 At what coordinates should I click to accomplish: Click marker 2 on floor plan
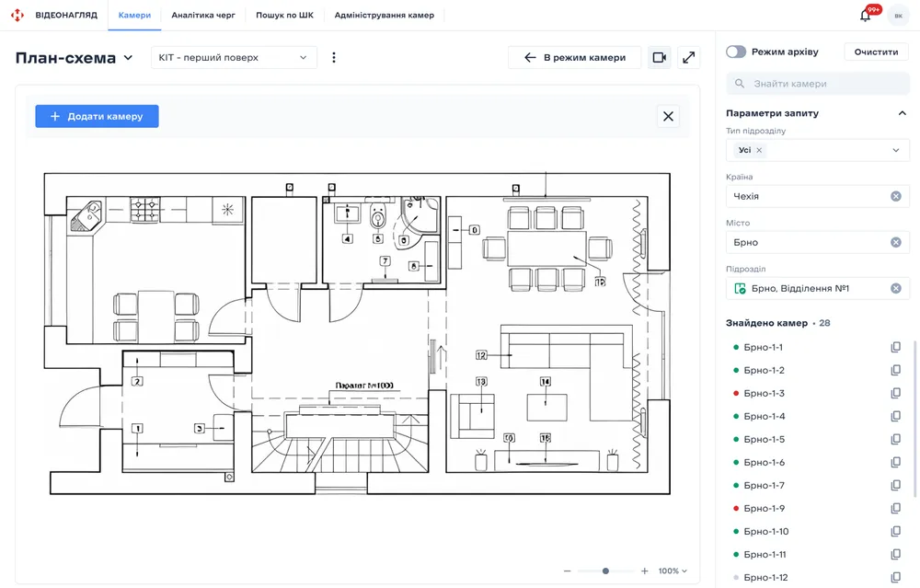coord(137,382)
